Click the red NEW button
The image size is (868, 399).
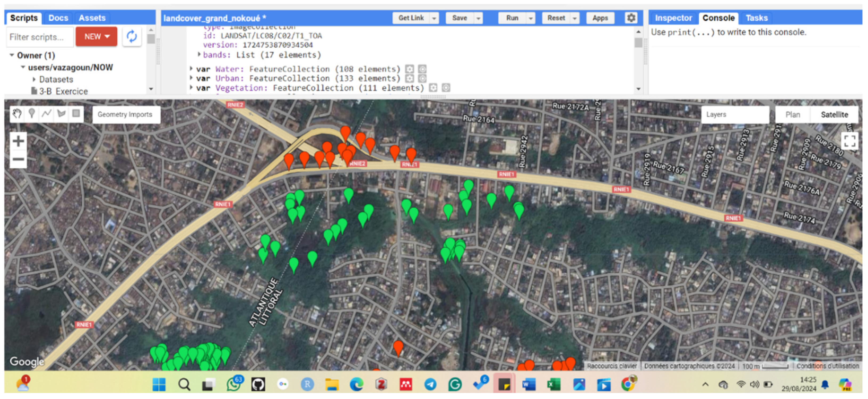point(96,36)
